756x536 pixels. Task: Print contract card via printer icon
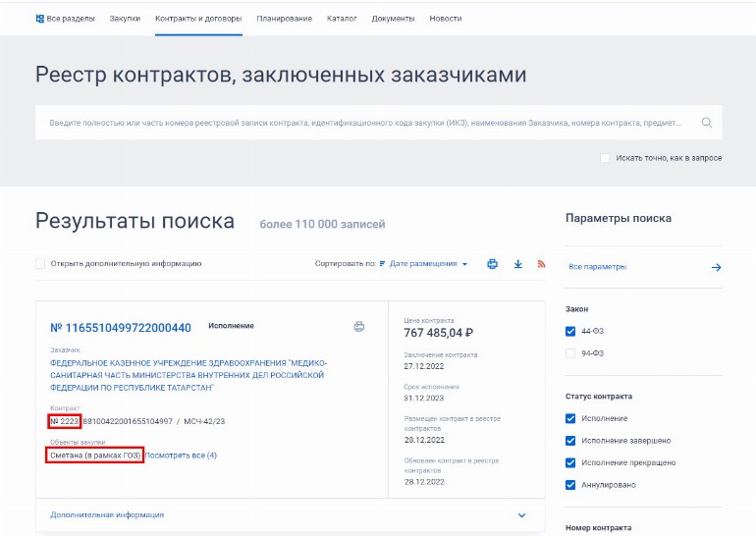[359, 327]
